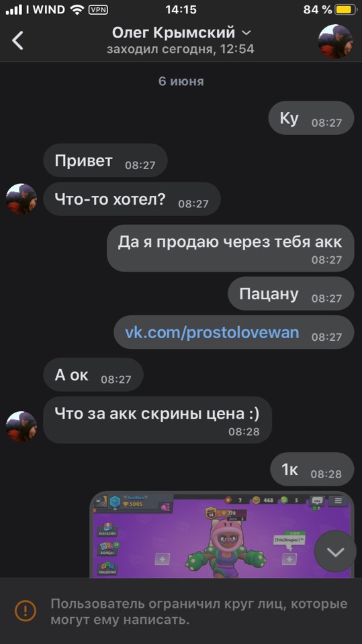The height and width of the screenshot is (644, 362).
Task: Open the Олег Крымский chat title
Action: point(173,32)
